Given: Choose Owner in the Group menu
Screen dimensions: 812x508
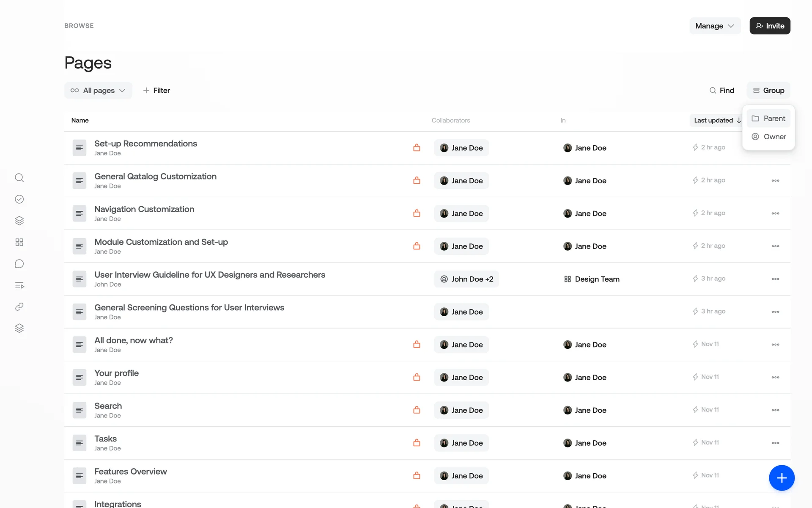Looking at the screenshot, I should point(768,137).
